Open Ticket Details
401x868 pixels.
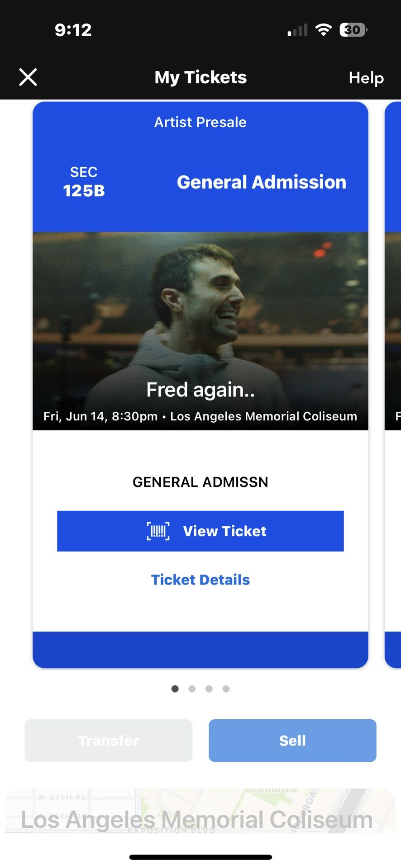[x=200, y=580]
